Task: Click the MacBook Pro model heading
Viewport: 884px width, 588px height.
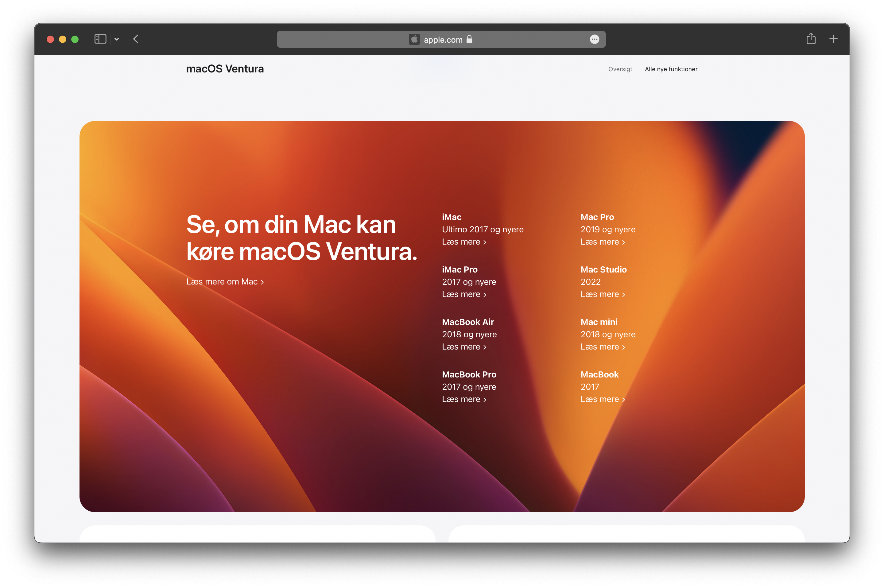Action: 469,375
